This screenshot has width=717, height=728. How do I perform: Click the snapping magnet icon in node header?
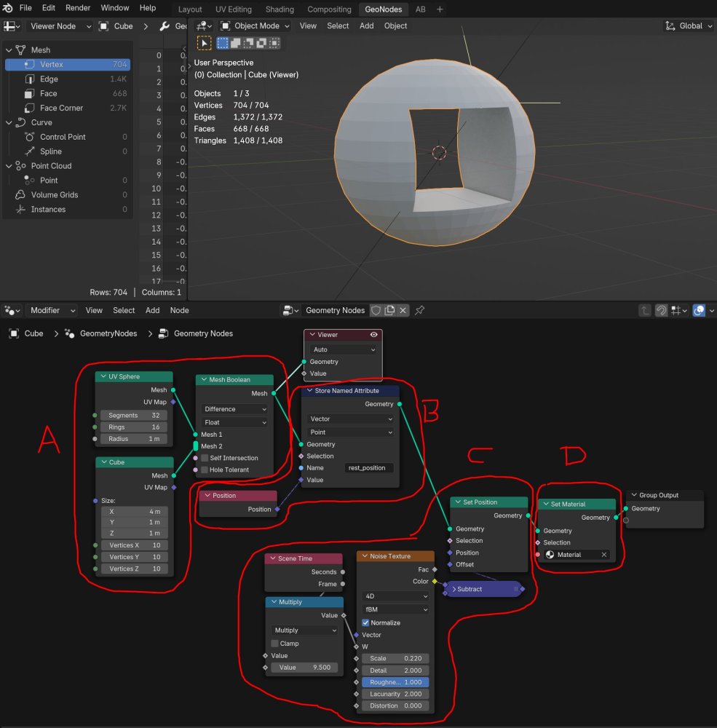[661, 310]
